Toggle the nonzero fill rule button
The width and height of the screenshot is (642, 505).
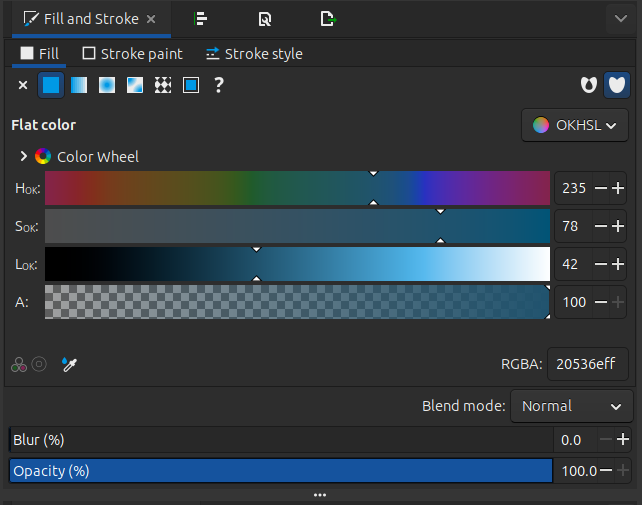point(618,86)
